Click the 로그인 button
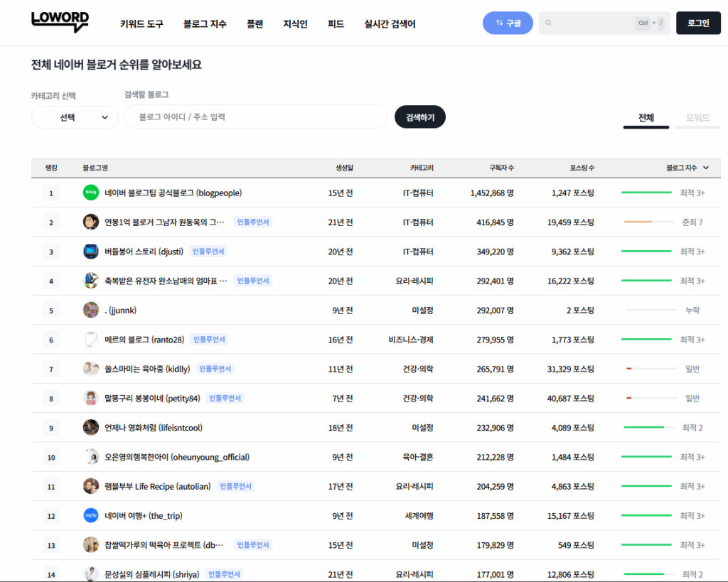 [697, 22]
